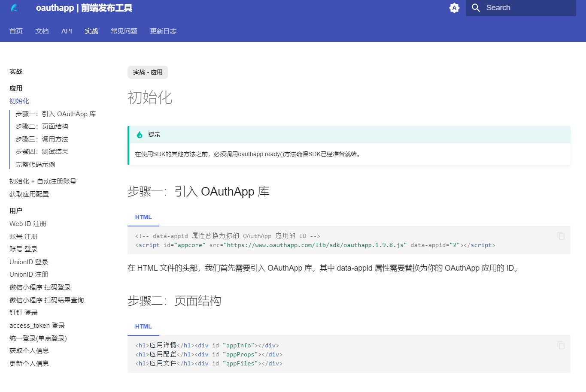
Task: Click the 用户 sidebar section label
Action: point(16,211)
